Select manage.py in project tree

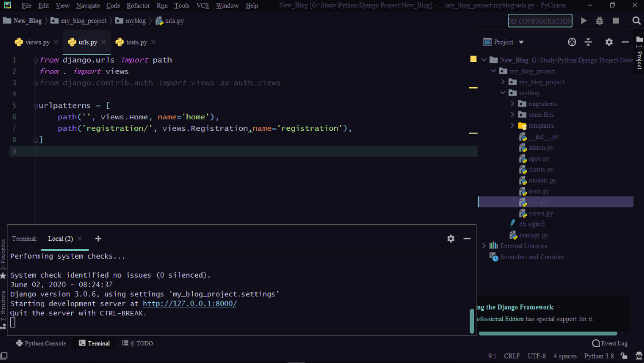[533, 235]
